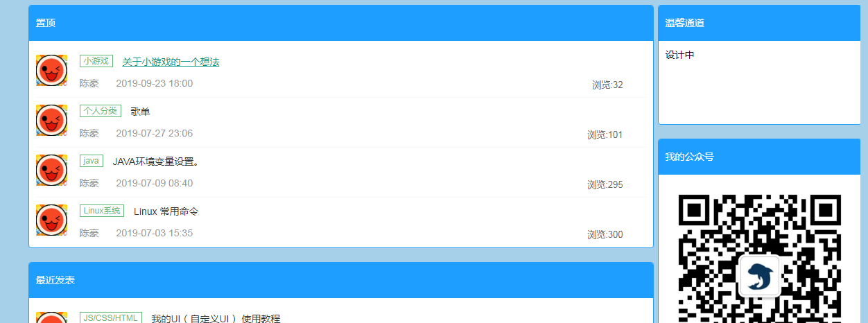Open the Linux 常用命令 post
Image resolution: width=868 pixels, height=323 pixels.
click(166, 211)
